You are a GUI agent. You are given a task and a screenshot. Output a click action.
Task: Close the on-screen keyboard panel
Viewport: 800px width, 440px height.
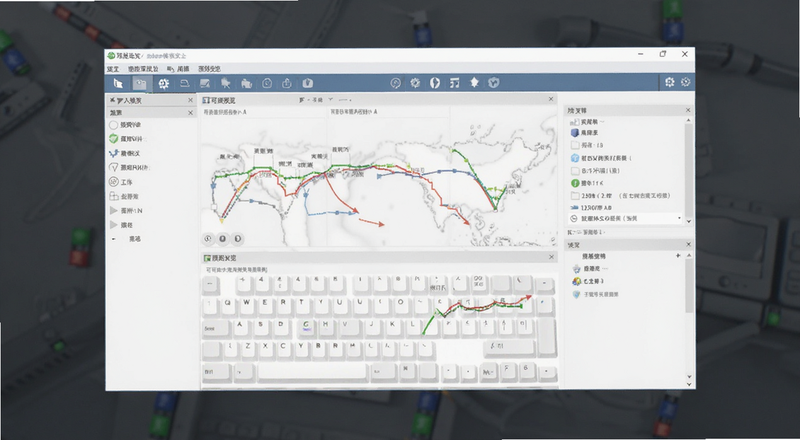pos(551,257)
